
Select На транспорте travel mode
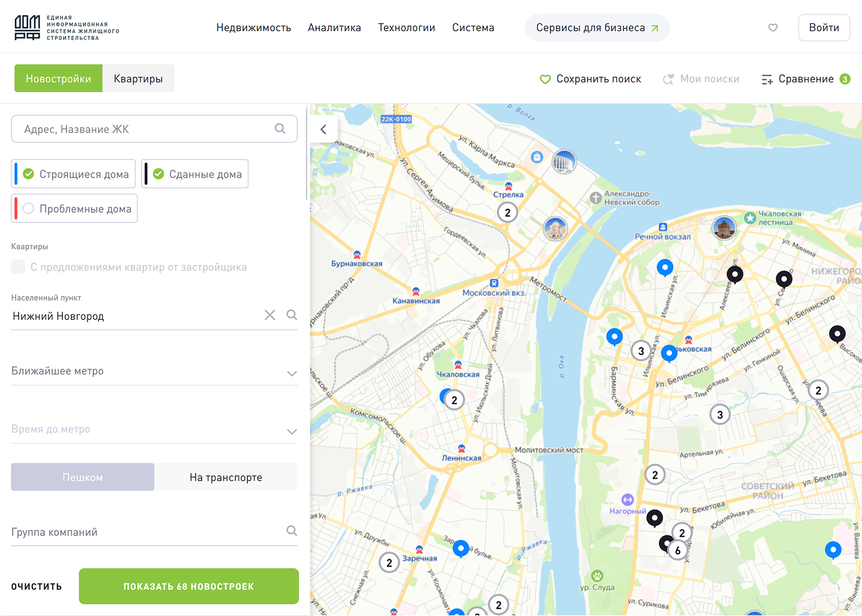226,478
